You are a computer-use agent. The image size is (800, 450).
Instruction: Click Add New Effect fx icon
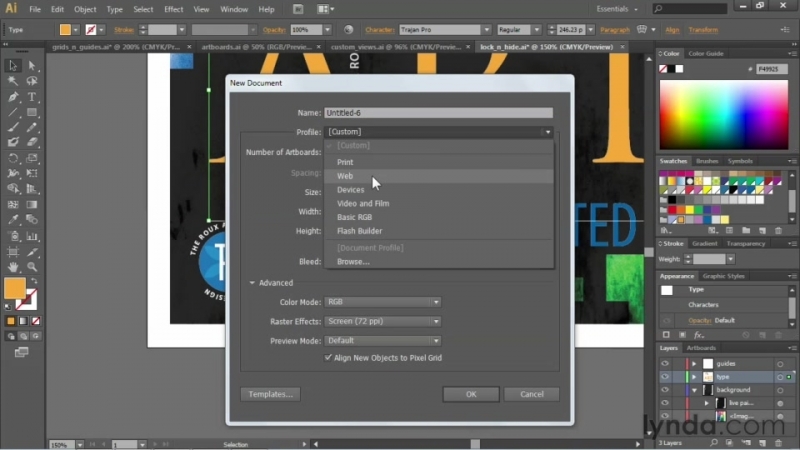[698, 335]
